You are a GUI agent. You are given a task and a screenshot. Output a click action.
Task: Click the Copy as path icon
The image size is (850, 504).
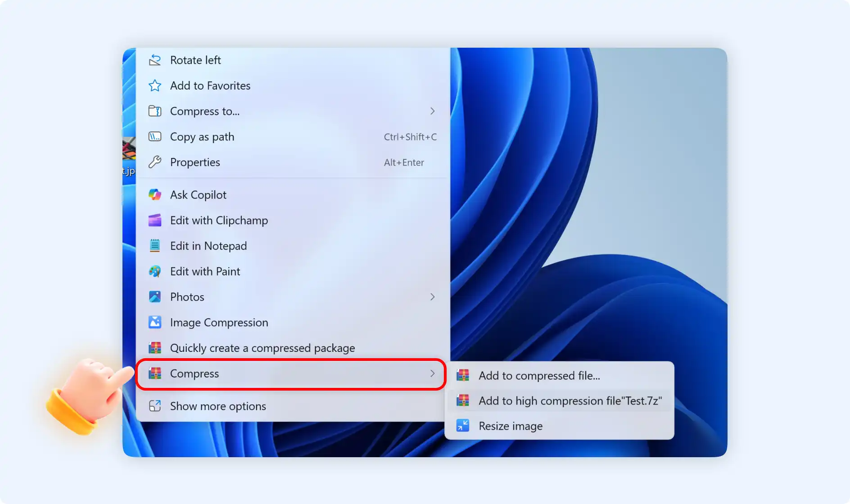coord(155,136)
